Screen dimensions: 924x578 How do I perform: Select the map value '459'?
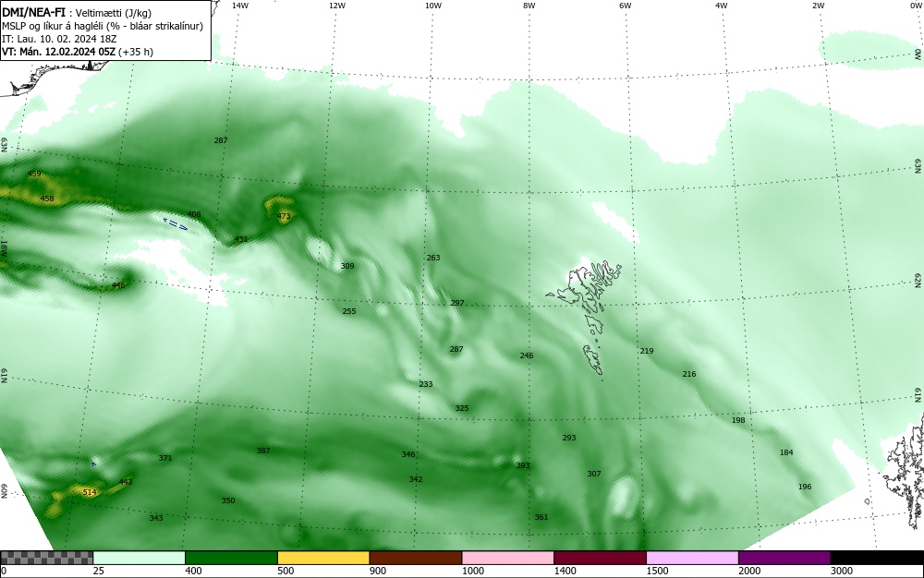[x=34, y=174]
